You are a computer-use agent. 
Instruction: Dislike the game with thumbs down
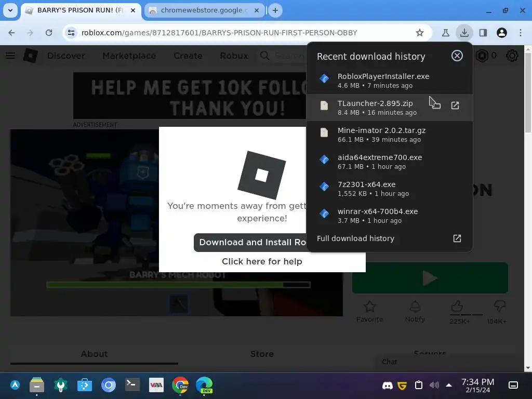(499, 306)
